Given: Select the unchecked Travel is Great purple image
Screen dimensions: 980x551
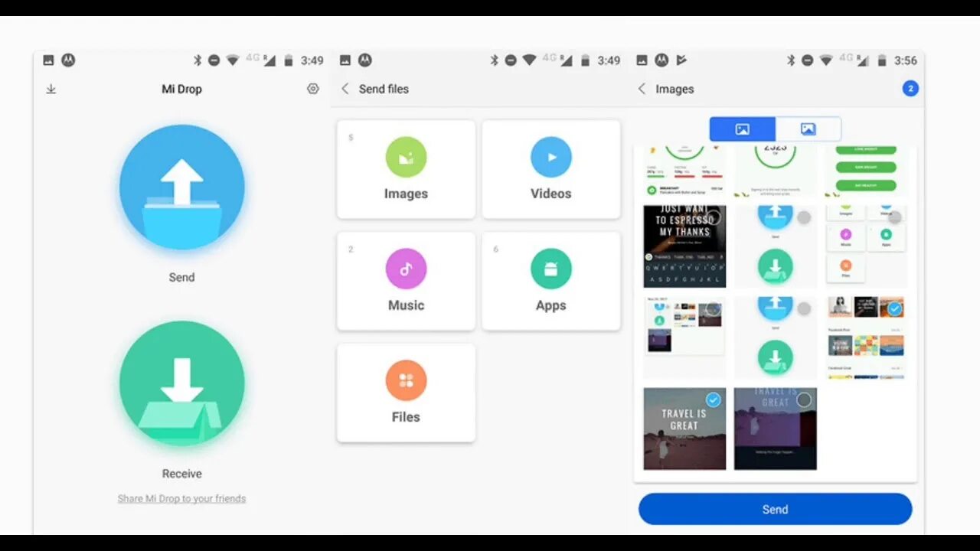Looking at the screenshot, I should point(804,399).
